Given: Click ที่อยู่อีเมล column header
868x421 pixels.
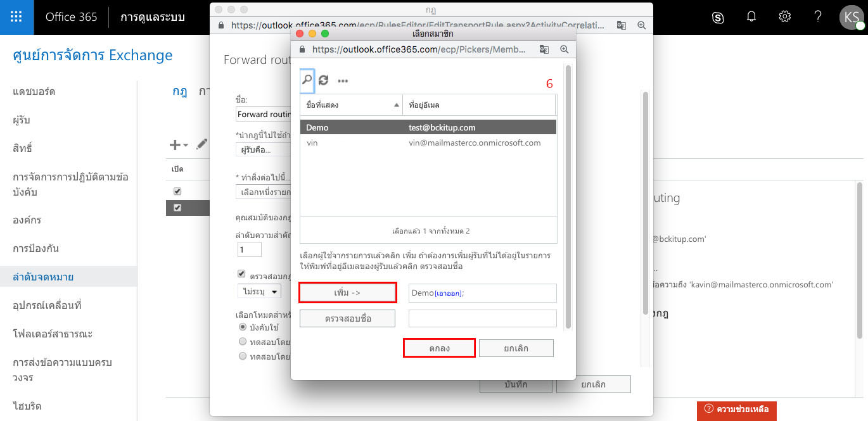Looking at the screenshot, I should click(x=479, y=105).
